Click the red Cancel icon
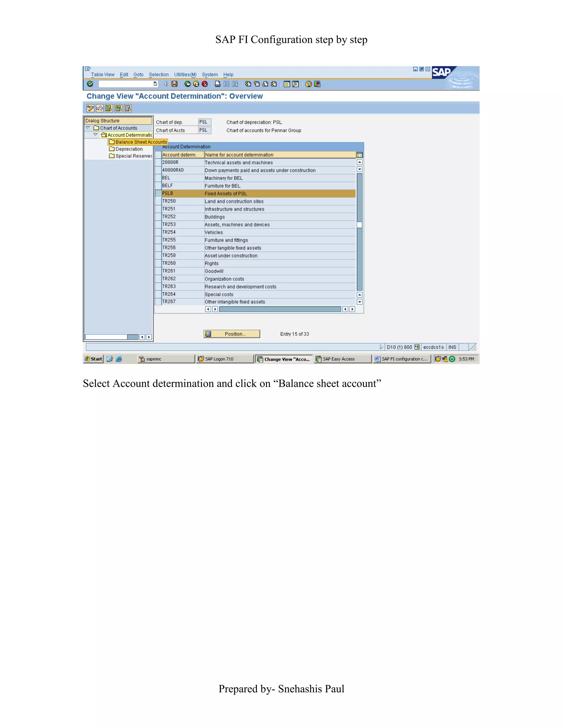Viewport: 563px width, 728px height. pyautogui.click(x=205, y=84)
